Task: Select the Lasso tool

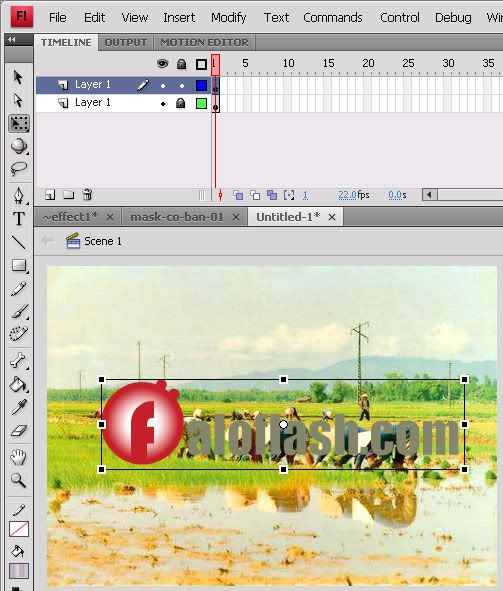Action: point(18,169)
